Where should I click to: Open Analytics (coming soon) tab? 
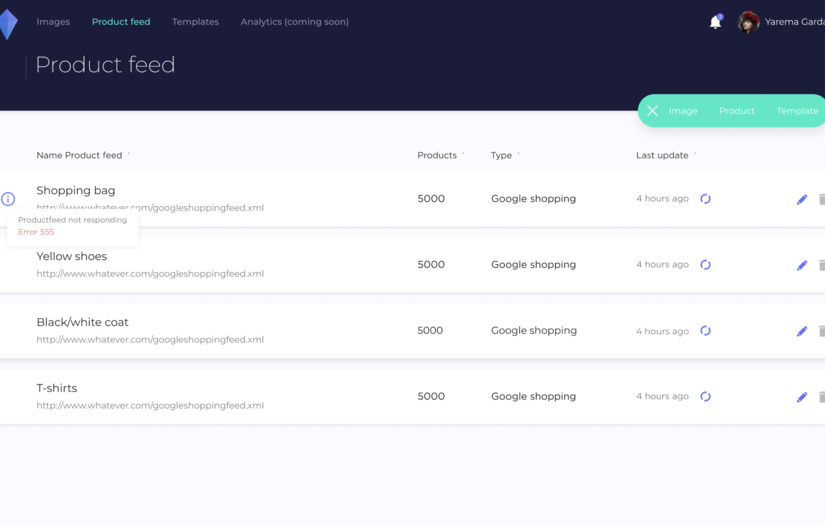coord(295,22)
